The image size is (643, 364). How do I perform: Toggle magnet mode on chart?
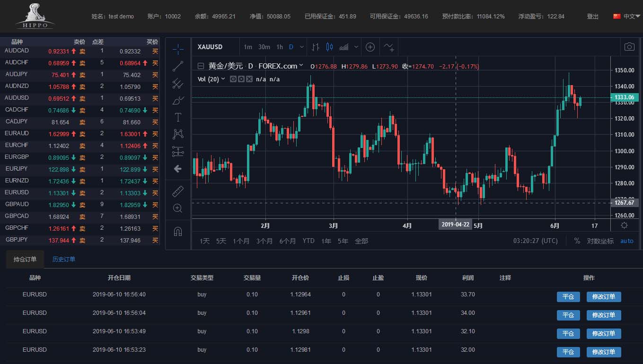tap(178, 232)
